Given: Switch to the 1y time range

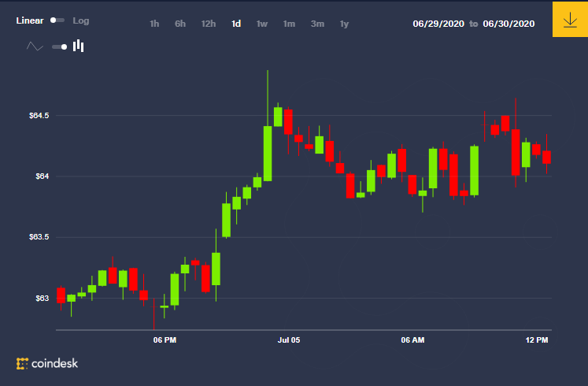Looking at the screenshot, I should (x=344, y=24).
